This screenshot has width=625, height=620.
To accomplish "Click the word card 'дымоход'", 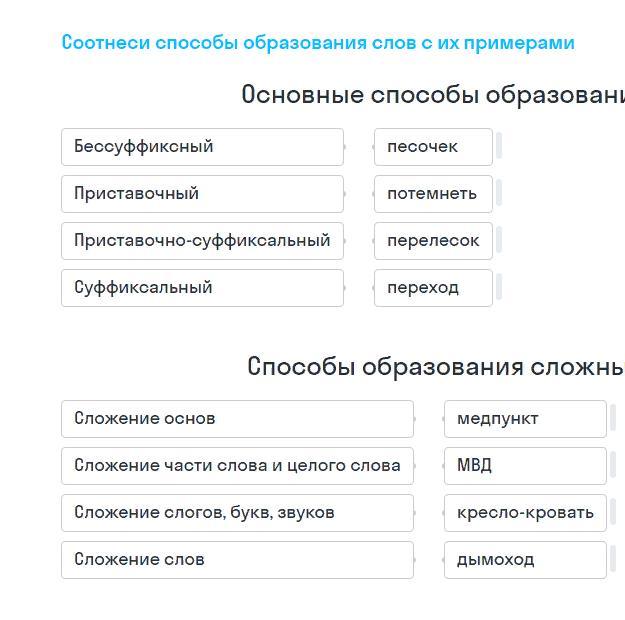I will (525, 560).
